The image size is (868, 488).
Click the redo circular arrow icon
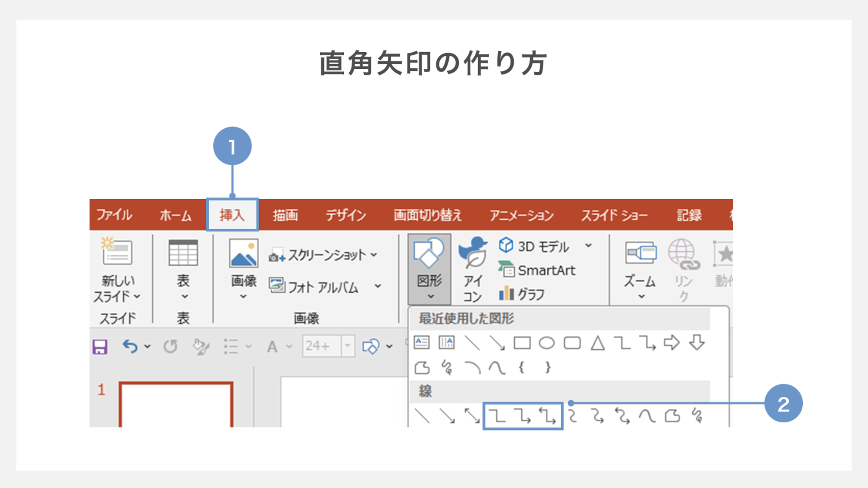[171, 346]
